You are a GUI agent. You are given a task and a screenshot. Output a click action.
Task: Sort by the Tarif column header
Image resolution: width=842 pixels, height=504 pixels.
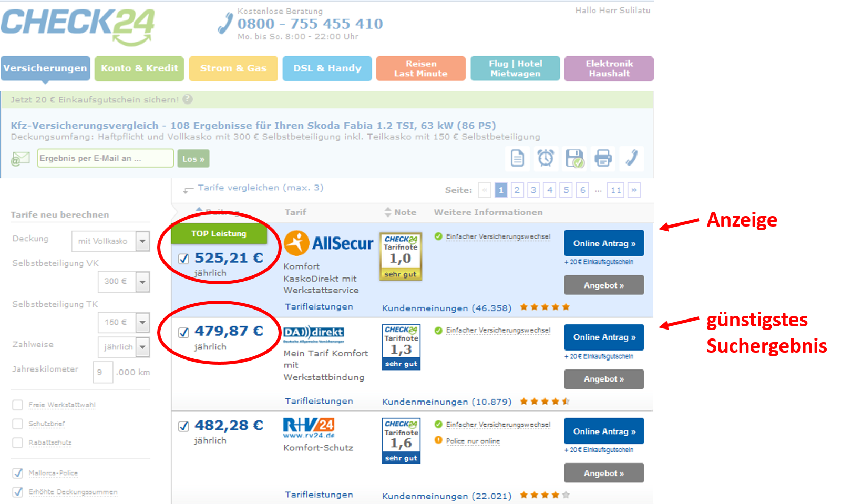tap(295, 212)
